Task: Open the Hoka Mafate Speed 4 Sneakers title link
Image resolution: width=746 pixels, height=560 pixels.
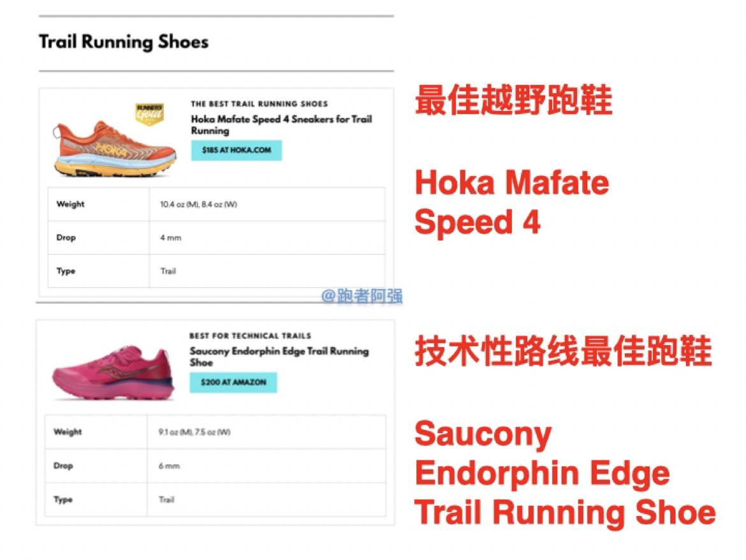Action: pyautogui.click(x=281, y=125)
